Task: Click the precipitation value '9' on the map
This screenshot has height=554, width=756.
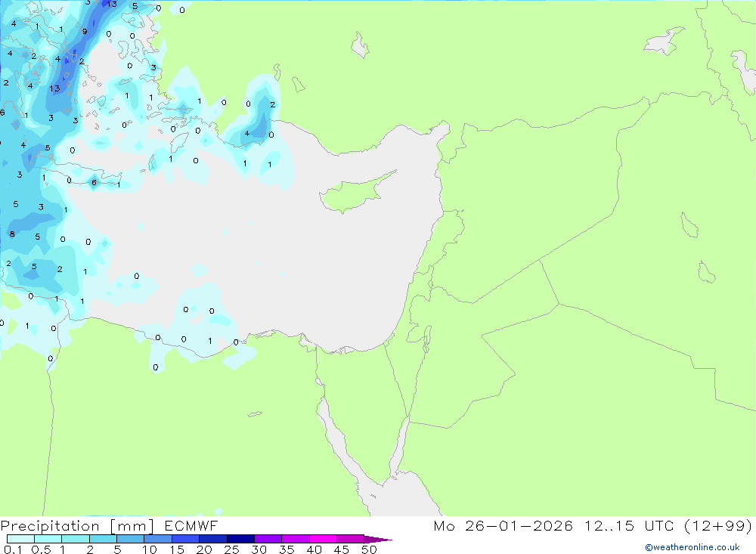Action: 85,32
